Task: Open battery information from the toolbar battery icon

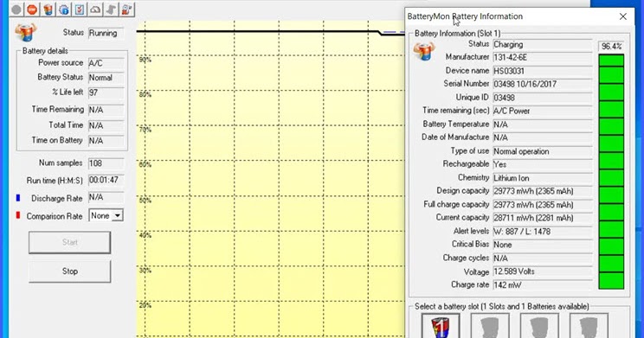Action: tap(48, 10)
